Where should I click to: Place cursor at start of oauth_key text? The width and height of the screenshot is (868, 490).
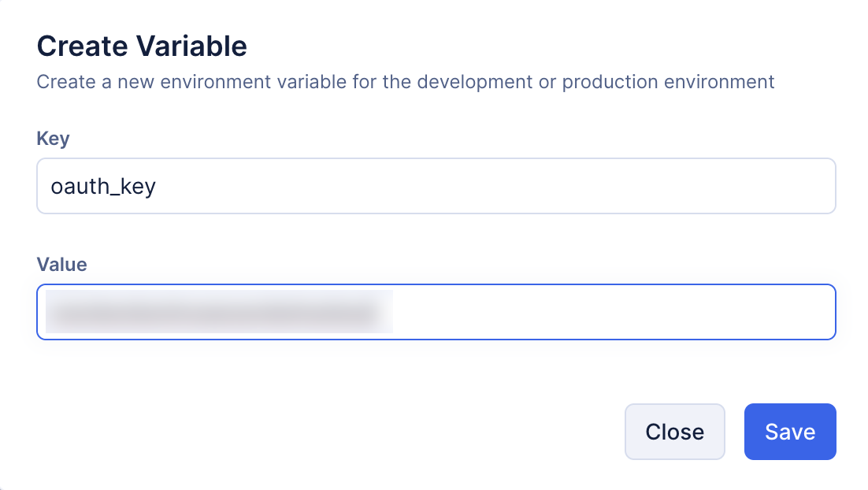click(x=51, y=187)
